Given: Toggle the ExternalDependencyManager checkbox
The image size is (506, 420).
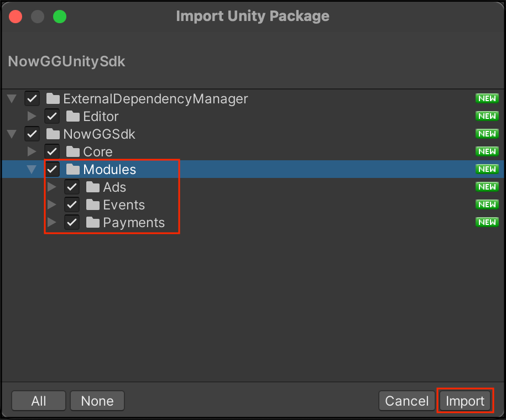Looking at the screenshot, I should [32, 99].
